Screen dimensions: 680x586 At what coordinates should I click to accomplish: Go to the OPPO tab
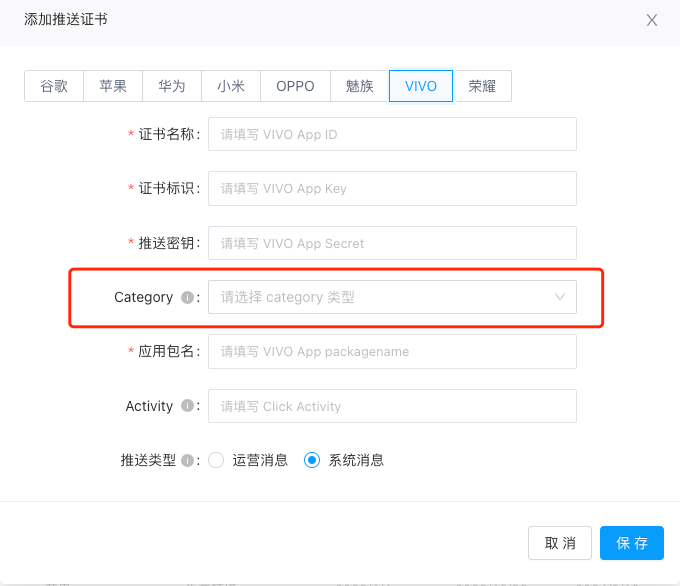pyautogui.click(x=295, y=86)
